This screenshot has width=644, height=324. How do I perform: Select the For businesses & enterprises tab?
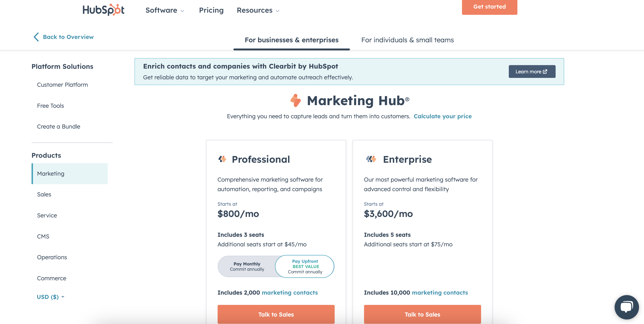coord(291,40)
